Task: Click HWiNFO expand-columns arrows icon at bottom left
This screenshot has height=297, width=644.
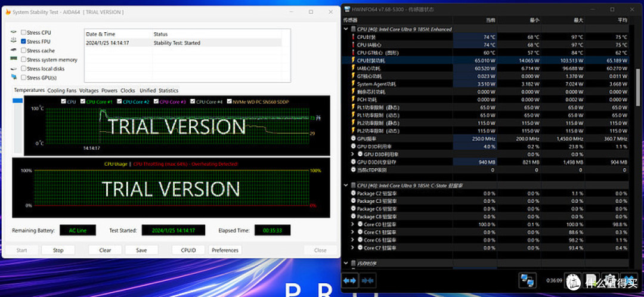Action: (x=350, y=280)
